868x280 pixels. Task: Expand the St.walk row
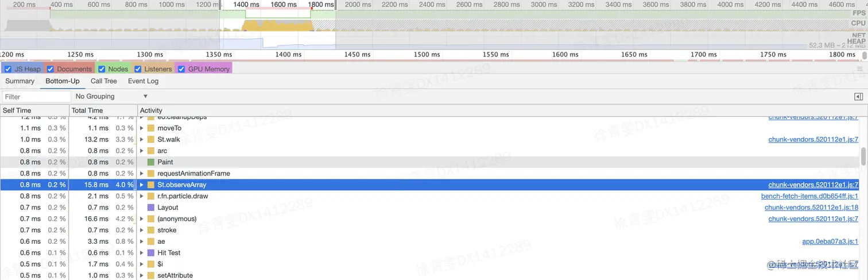point(142,139)
